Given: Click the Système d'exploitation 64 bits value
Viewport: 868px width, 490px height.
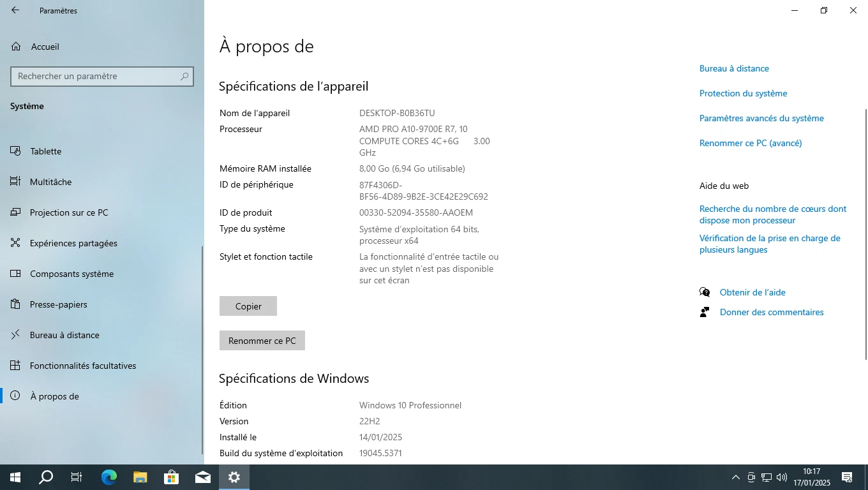Looking at the screenshot, I should tap(419, 234).
